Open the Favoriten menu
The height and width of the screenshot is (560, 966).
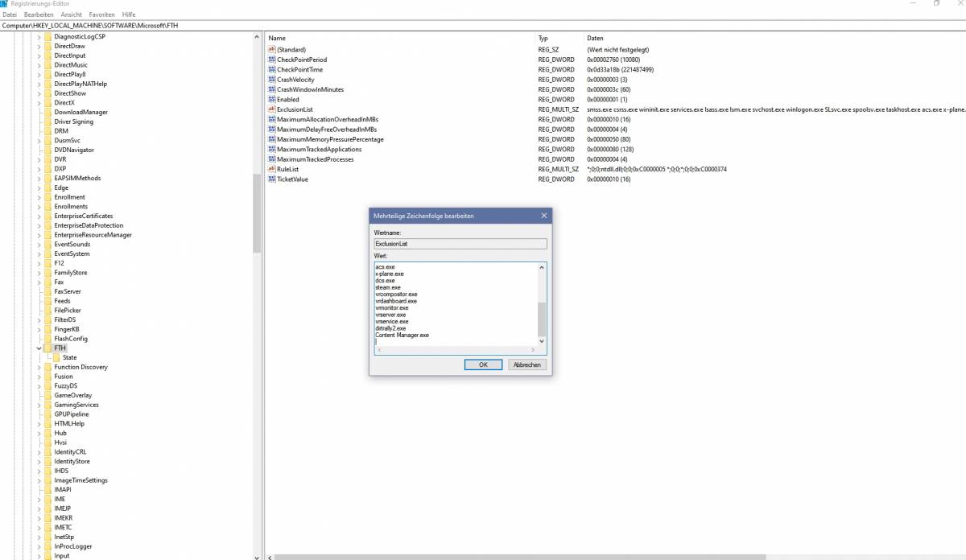click(x=101, y=14)
